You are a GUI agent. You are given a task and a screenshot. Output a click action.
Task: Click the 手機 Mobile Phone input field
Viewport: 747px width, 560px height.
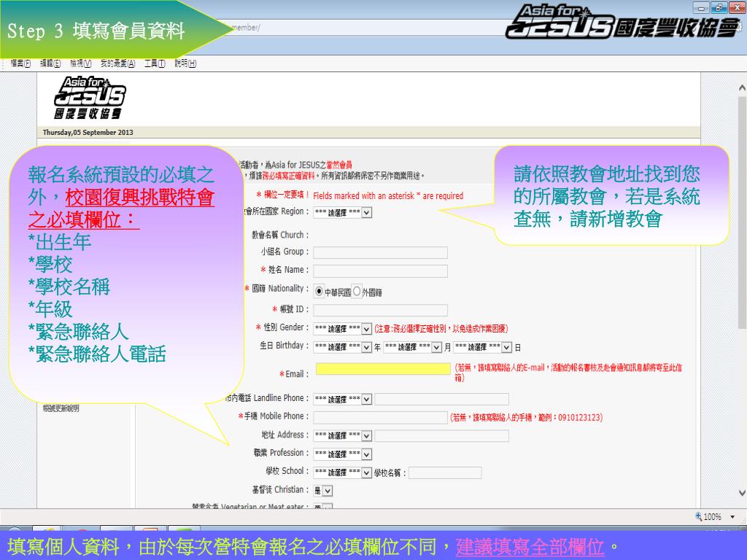click(x=380, y=418)
